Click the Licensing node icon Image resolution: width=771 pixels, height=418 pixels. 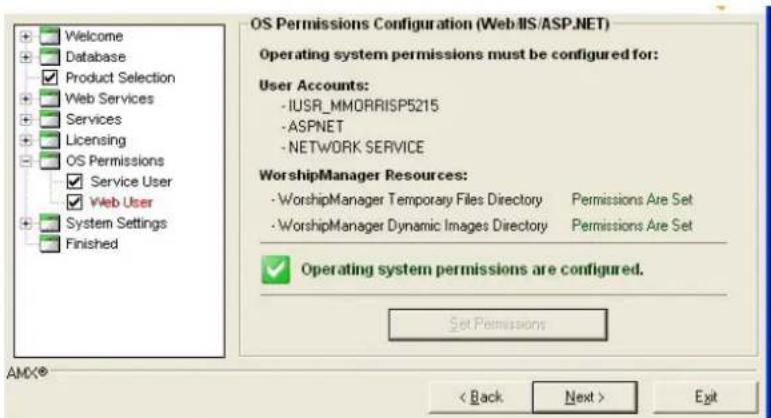(50, 140)
